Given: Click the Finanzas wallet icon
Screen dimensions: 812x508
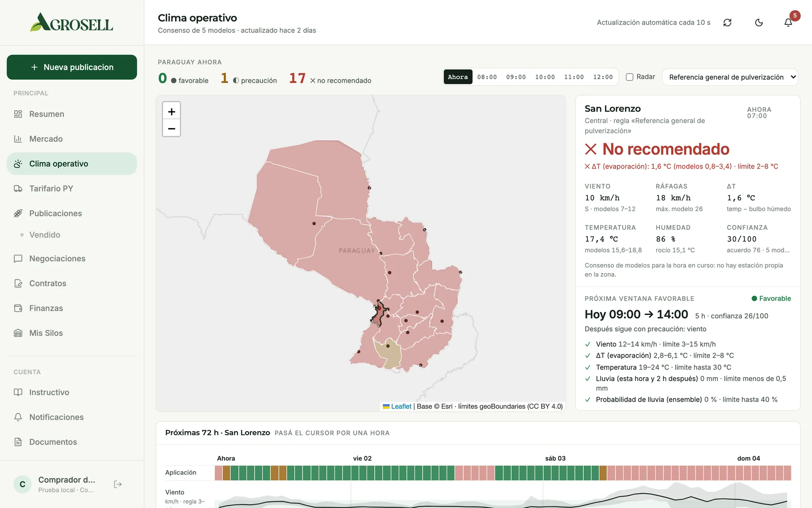Looking at the screenshot, I should pos(18,308).
